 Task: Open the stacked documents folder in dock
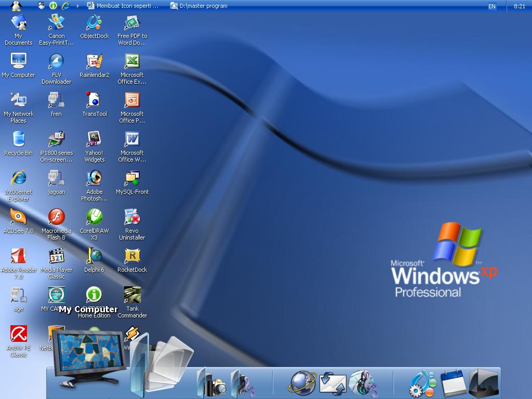point(161,366)
